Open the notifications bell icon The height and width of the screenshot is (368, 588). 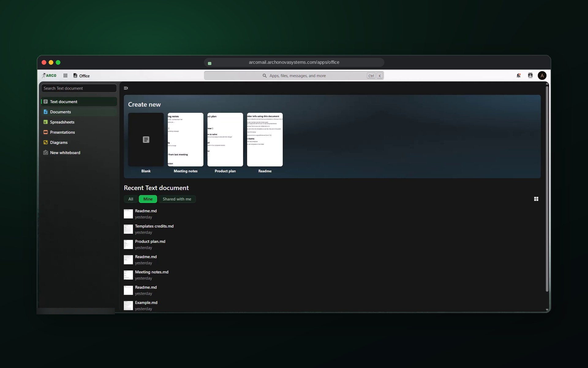[x=518, y=75]
